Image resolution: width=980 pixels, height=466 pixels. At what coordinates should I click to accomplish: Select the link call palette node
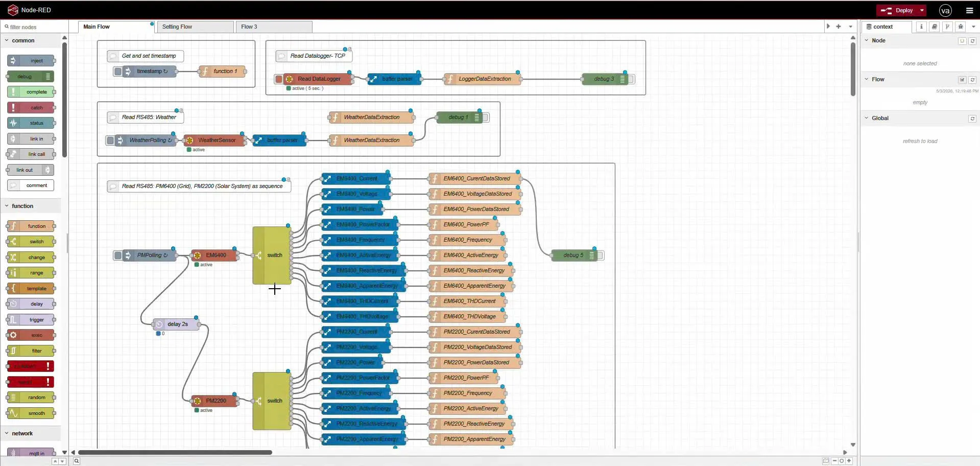point(31,154)
